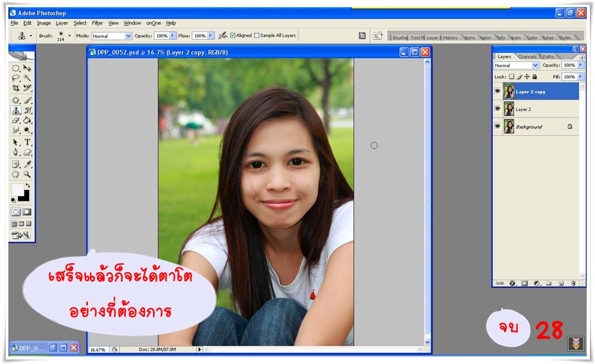The height and width of the screenshot is (364, 595).
Task: Select the Lasso tool
Action: [15, 78]
